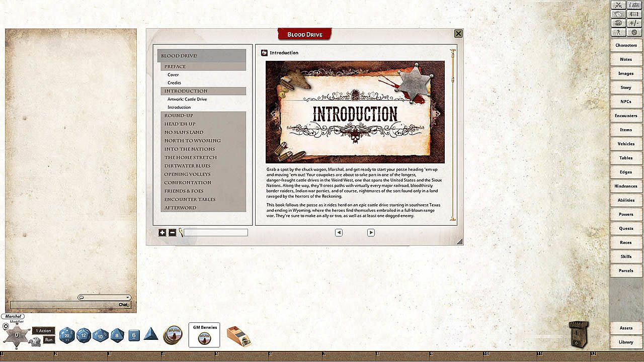Toggle the 1 Action modifier
The width and height of the screenshot is (644, 362).
(43, 331)
